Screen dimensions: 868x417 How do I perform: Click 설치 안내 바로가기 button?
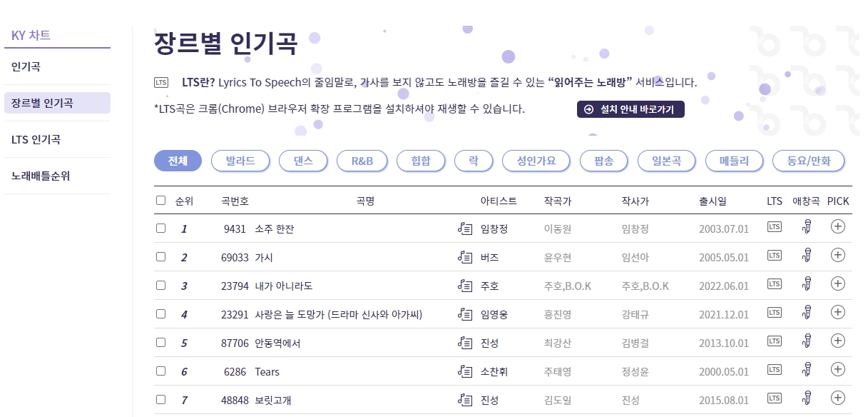(630, 109)
